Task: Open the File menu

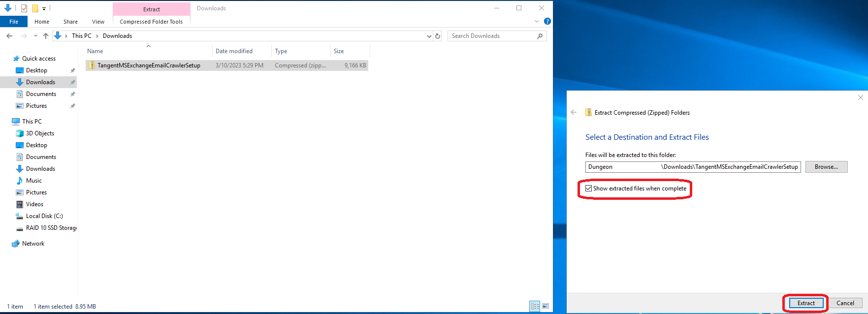Action: point(14,22)
